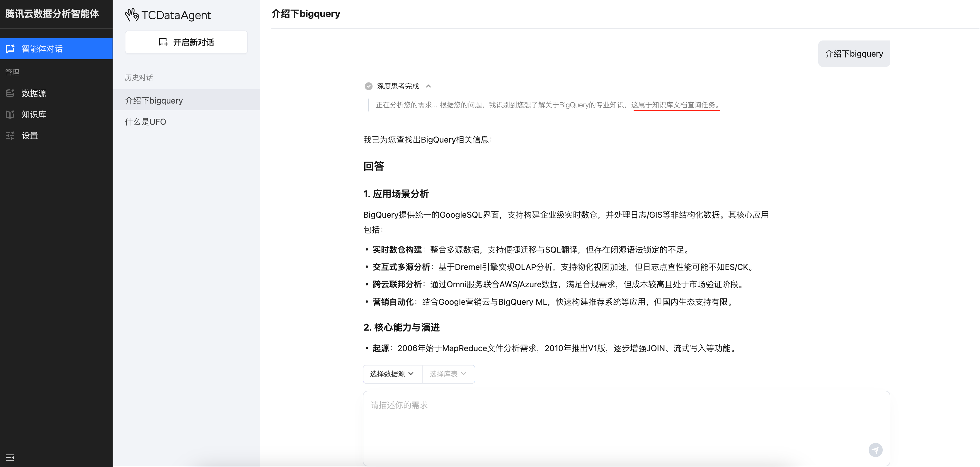
Task: Click the 管理 section label
Action: 12,72
